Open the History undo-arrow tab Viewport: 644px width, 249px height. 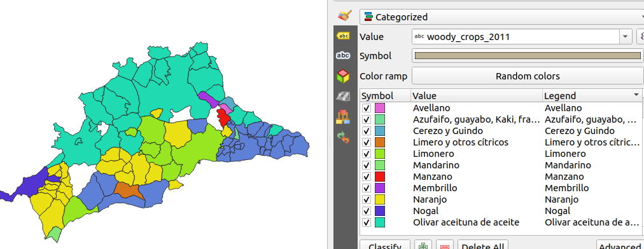click(343, 137)
